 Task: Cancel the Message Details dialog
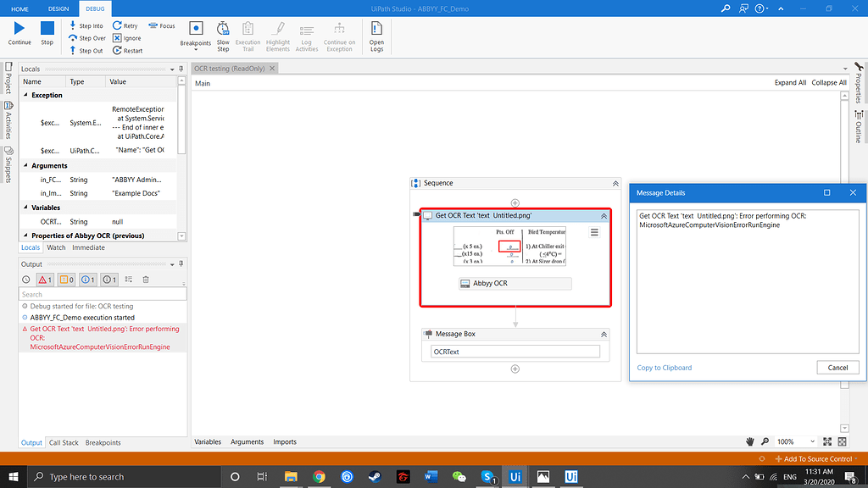click(837, 368)
